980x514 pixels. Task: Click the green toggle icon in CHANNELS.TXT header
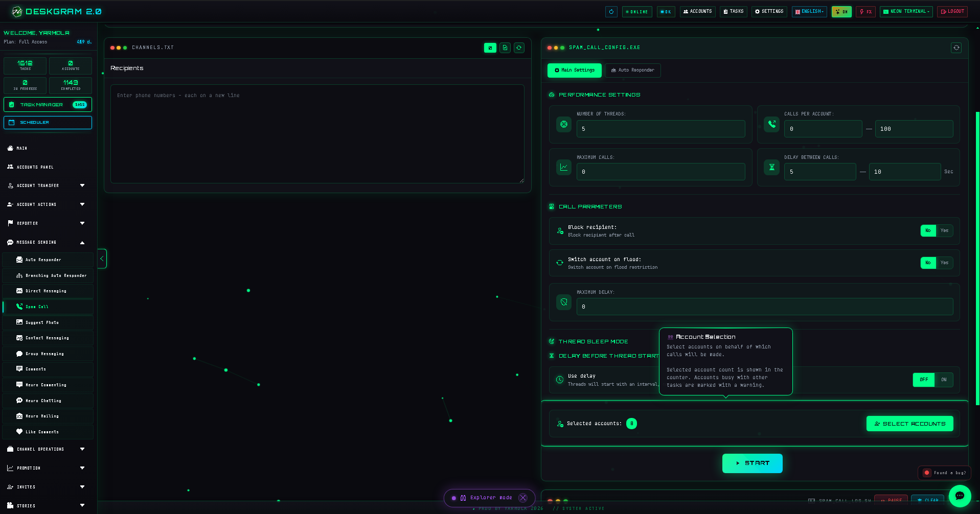coord(490,48)
